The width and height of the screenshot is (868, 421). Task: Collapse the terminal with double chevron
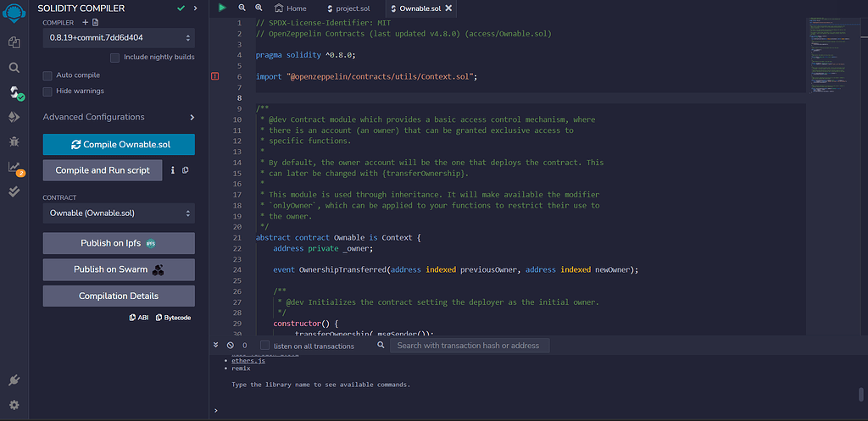(x=216, y=345)
